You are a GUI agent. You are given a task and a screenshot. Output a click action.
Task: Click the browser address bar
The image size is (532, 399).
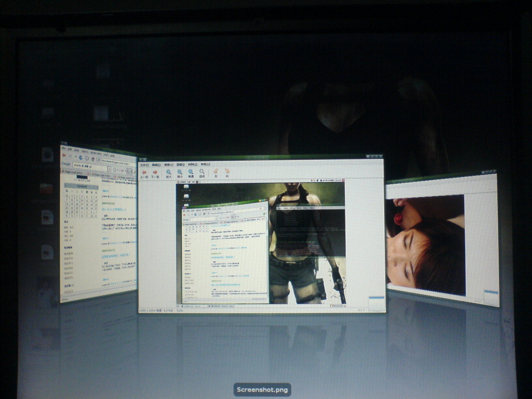coord(116,162)
